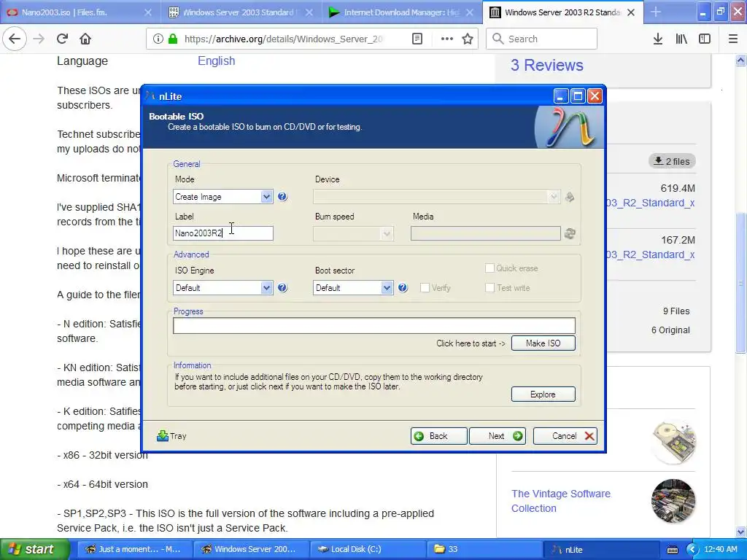Viewport: 747px width, 560px height.
Task: Open Firefox hamburger menu
Action: [x=733, y=39]
